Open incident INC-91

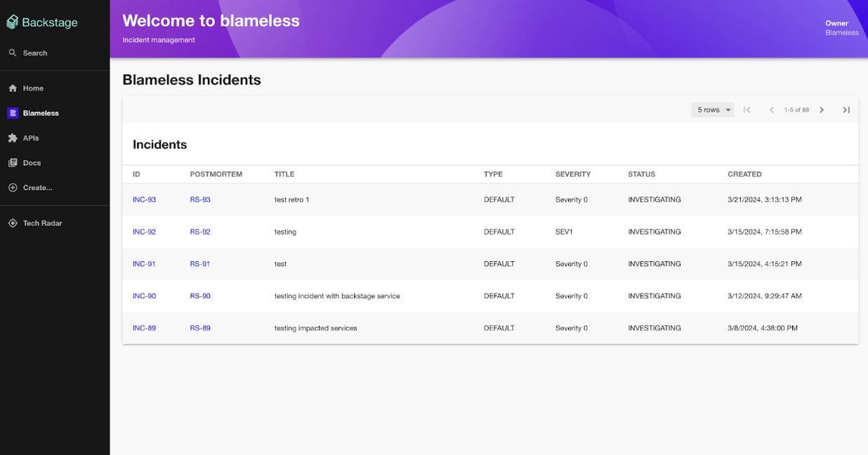click(x=144, y=264)
